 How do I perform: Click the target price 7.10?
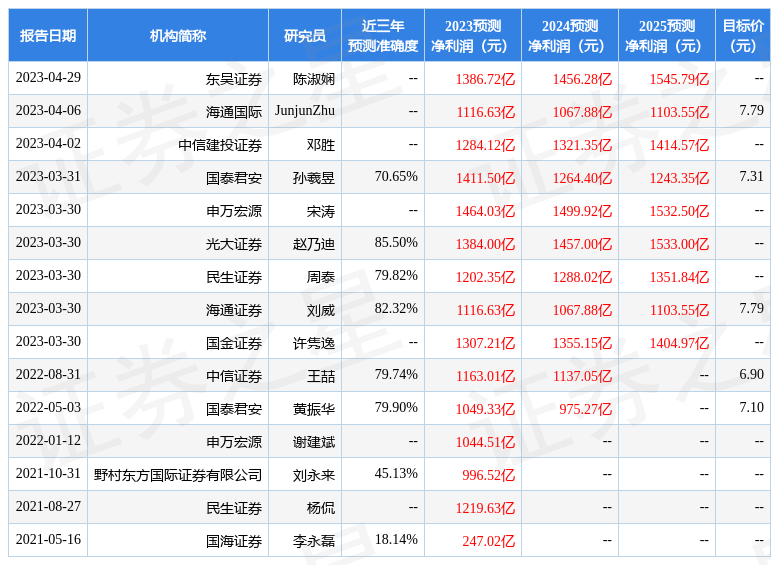coord(751,408)
